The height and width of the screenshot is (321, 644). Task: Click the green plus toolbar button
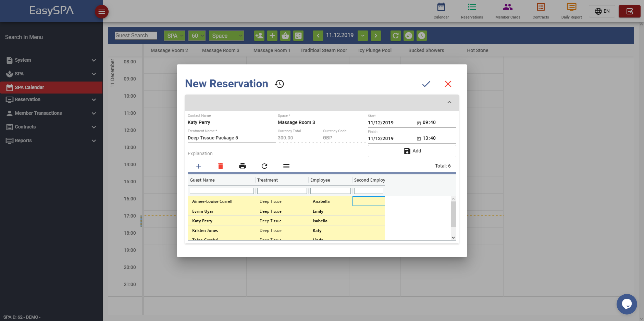click(x=272, y=36)
